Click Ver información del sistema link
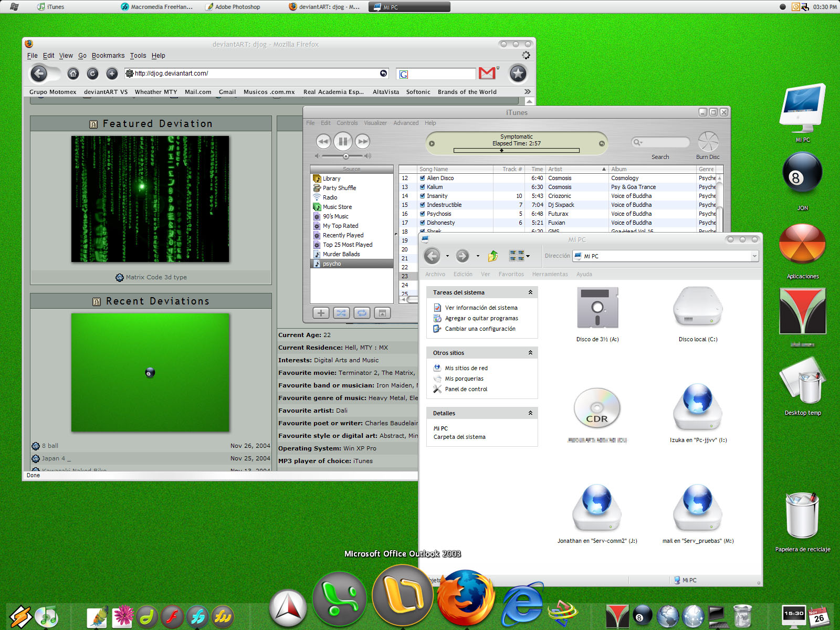This screenshot has height=630, width=840. pos(481,308)
